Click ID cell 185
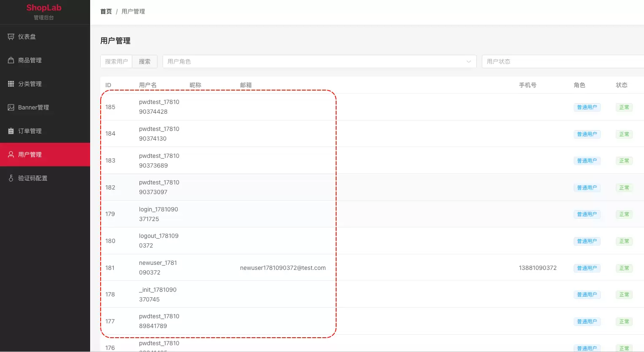 [110, 107]
